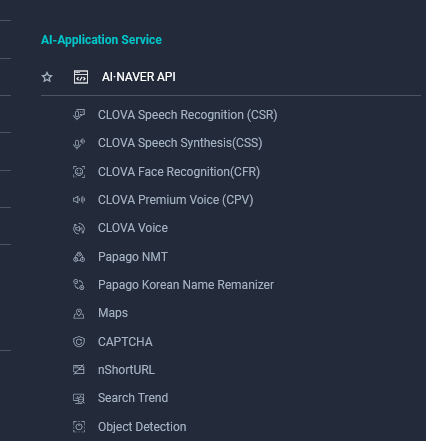Select CLOVA Speech Synthesis(CSS)
The height and width of the screenshot is (441, 426).
(180, 143)
